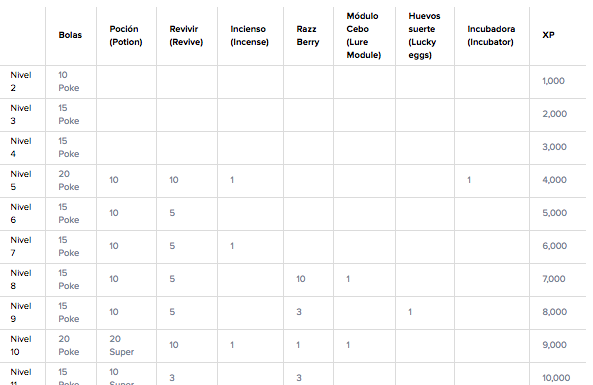Click the XP column header
The height and width of the screenshot is (385, 593).
coord(548,35)
